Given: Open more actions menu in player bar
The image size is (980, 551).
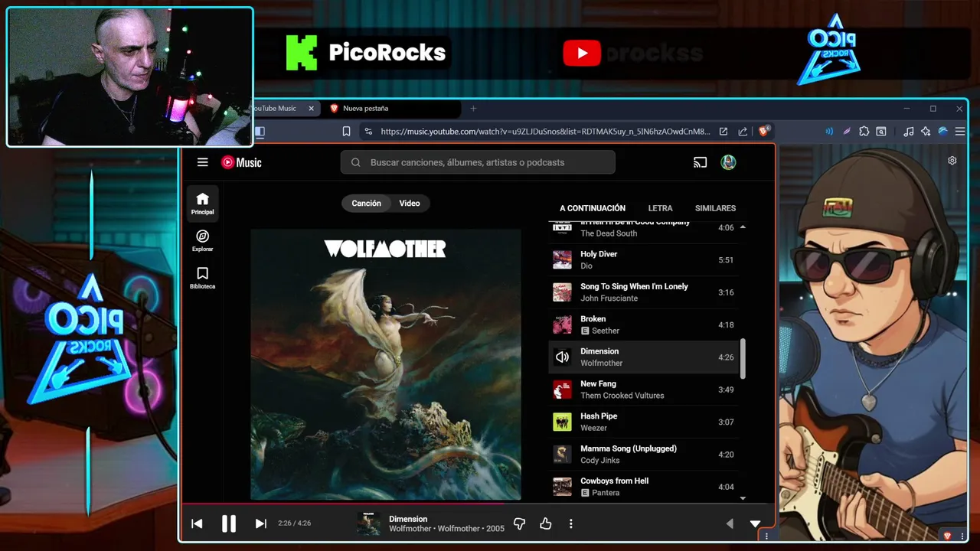Looking at the screenshot, I should [570, 523].
